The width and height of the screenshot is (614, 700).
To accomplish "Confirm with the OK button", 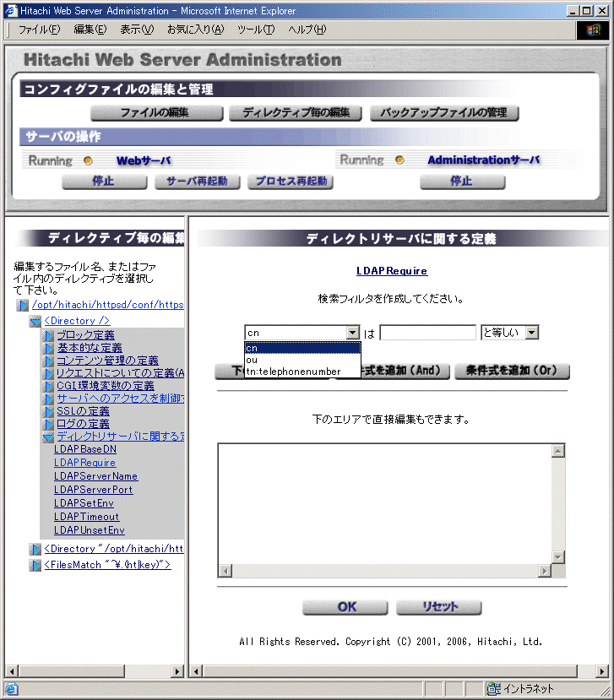I will pos(345,608).
